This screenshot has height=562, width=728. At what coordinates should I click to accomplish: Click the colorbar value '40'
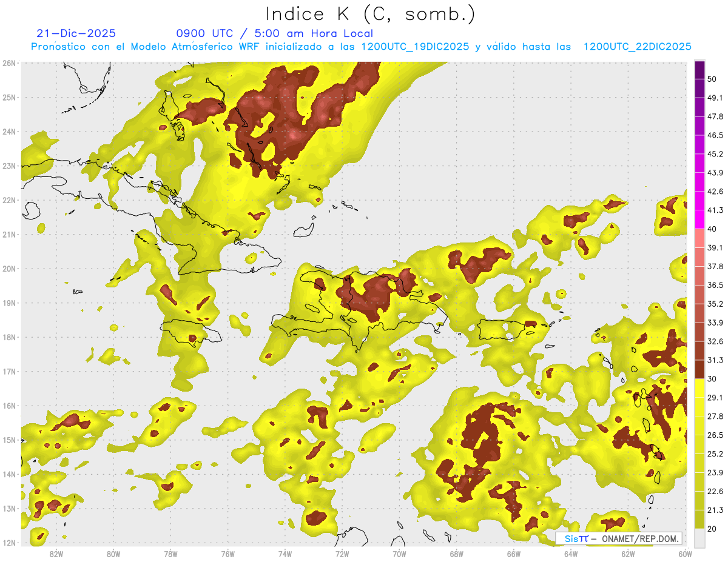click(712, 229)
